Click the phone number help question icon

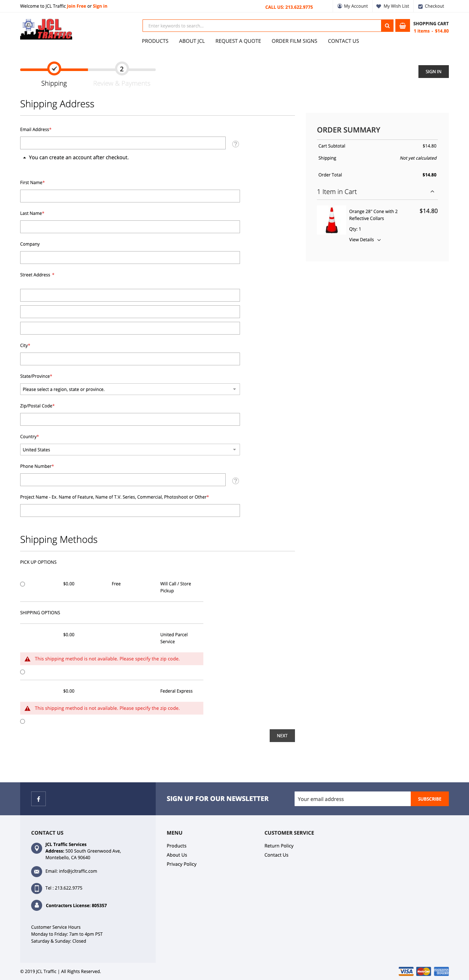pyautogui.click(x=235, y=481)
